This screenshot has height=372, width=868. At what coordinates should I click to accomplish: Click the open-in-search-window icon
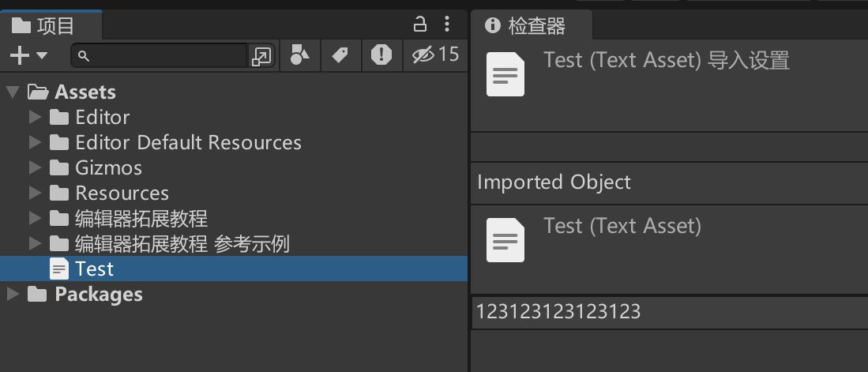(261, 55)
